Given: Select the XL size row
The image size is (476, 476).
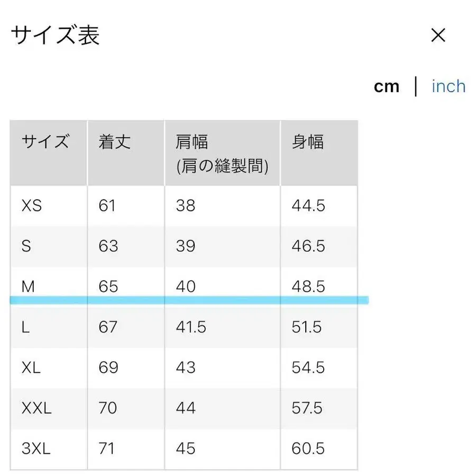Looking at the screenshot, I should coord(31,368).
